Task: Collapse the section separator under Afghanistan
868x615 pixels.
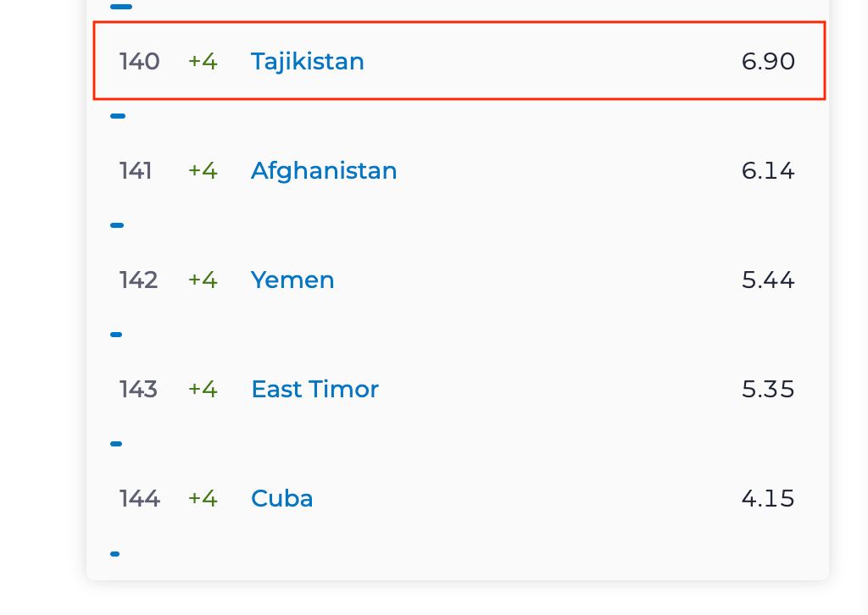Action: pyautogui.click(x=115, y=225)
